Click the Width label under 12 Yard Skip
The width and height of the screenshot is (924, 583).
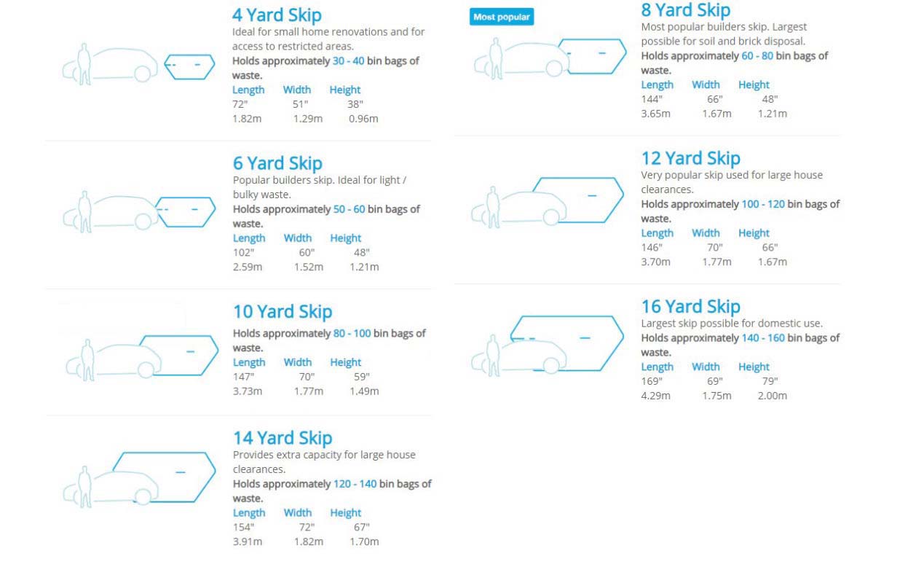(x=706, y=233)
